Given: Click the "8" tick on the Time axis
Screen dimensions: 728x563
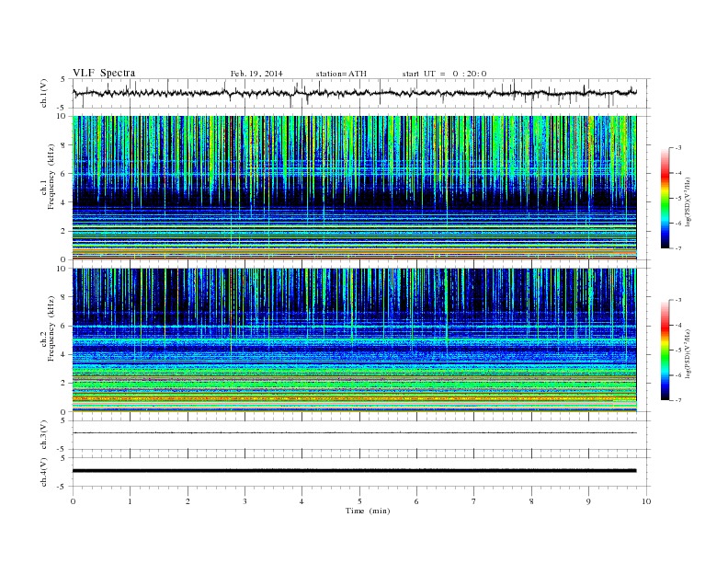Looking at the screenshot, I should [531, 501].
